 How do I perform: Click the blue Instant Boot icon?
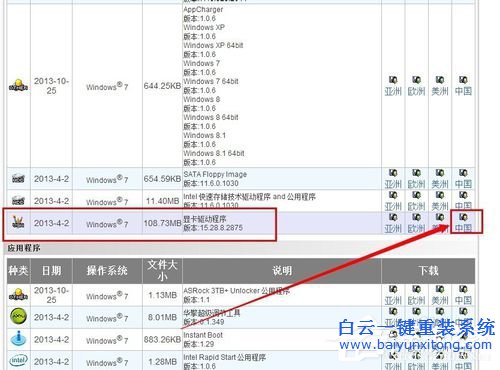click(18, 338)
